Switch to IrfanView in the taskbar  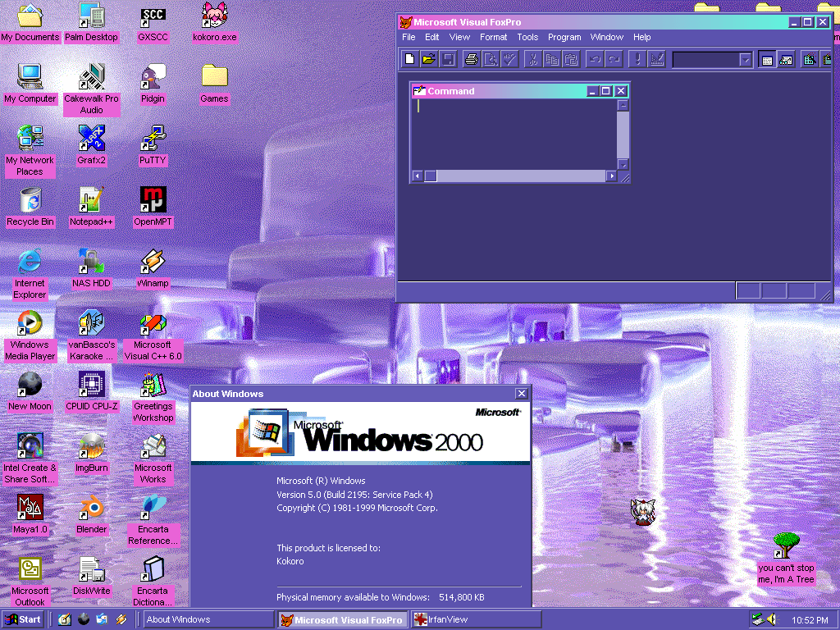tap(476, 619)
